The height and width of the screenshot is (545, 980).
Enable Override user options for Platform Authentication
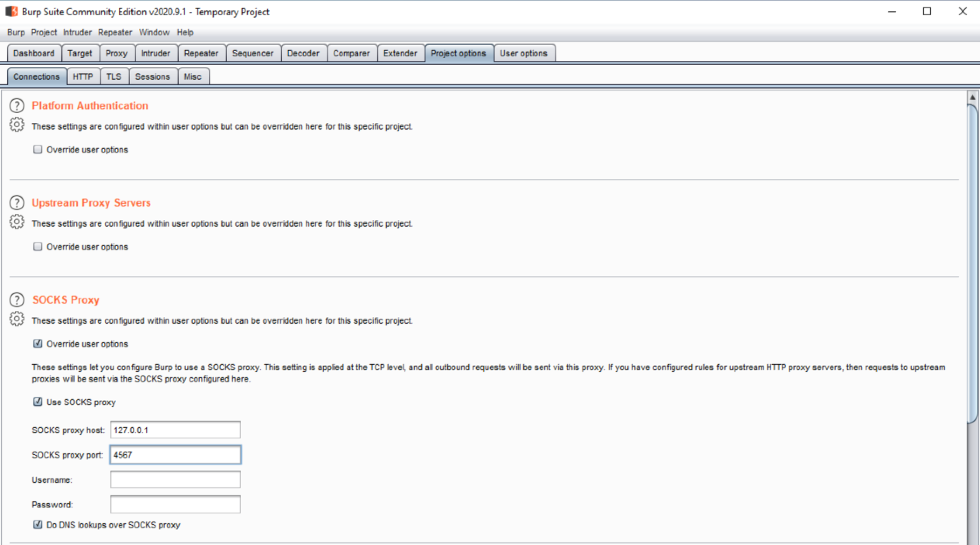point(38,149)
